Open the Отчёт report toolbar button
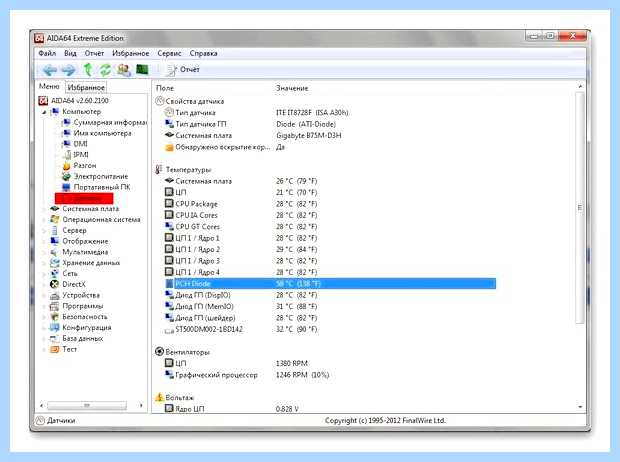 183,70
